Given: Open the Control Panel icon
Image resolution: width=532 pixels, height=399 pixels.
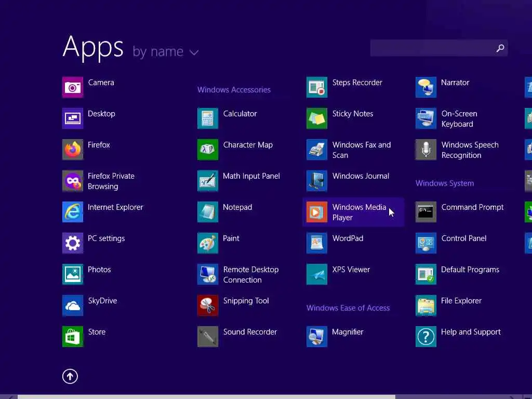Looking at the screenshot, I should point(426,243).
